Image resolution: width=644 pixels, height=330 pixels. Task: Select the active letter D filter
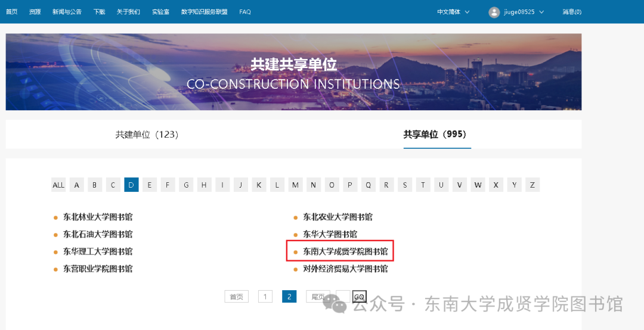(x=131, y=185)
